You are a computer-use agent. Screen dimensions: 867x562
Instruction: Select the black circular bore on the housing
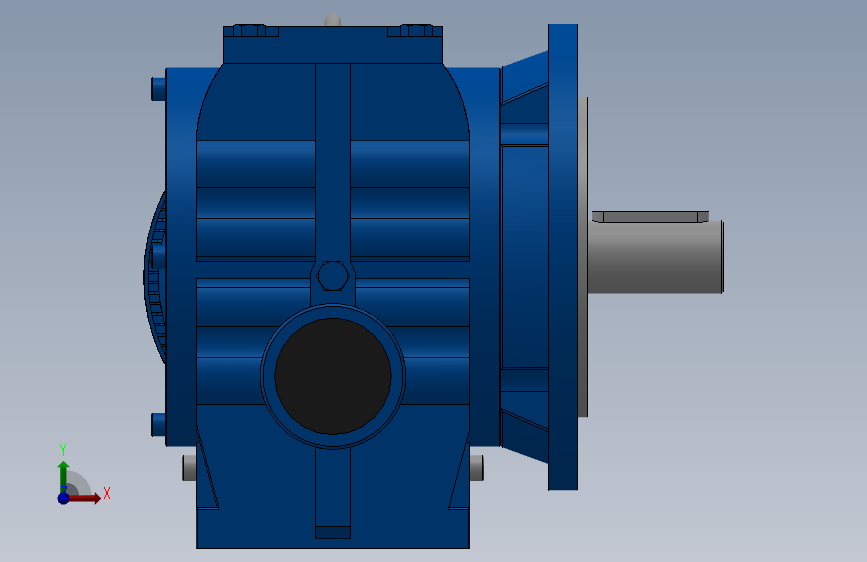[x=333, y=376]
